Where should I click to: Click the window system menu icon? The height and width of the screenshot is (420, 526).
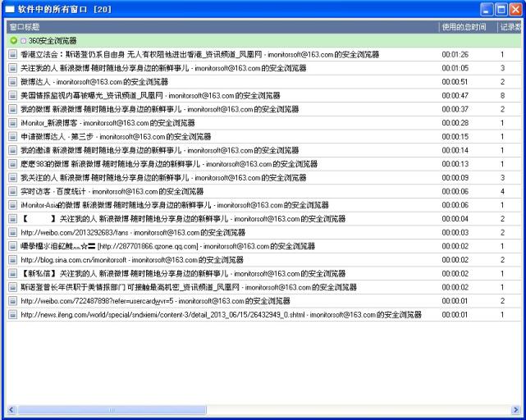[10, 9]
